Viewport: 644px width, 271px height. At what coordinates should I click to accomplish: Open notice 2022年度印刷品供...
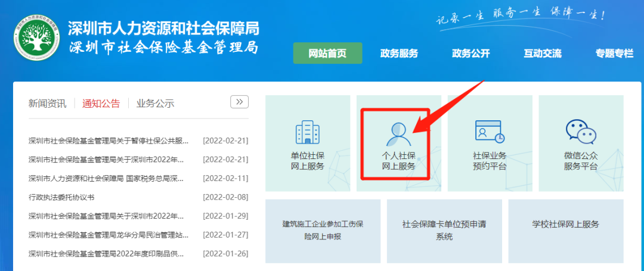tap(106, 253)
